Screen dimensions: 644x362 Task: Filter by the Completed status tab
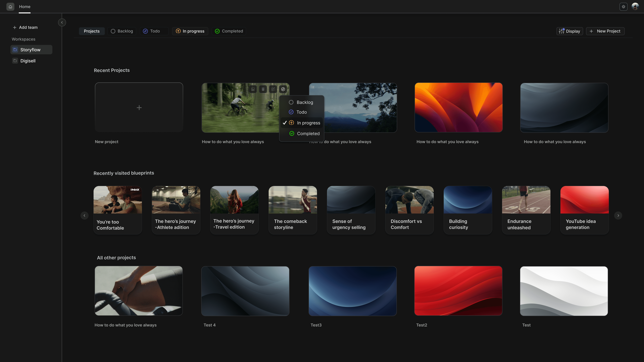pos(229,31)
